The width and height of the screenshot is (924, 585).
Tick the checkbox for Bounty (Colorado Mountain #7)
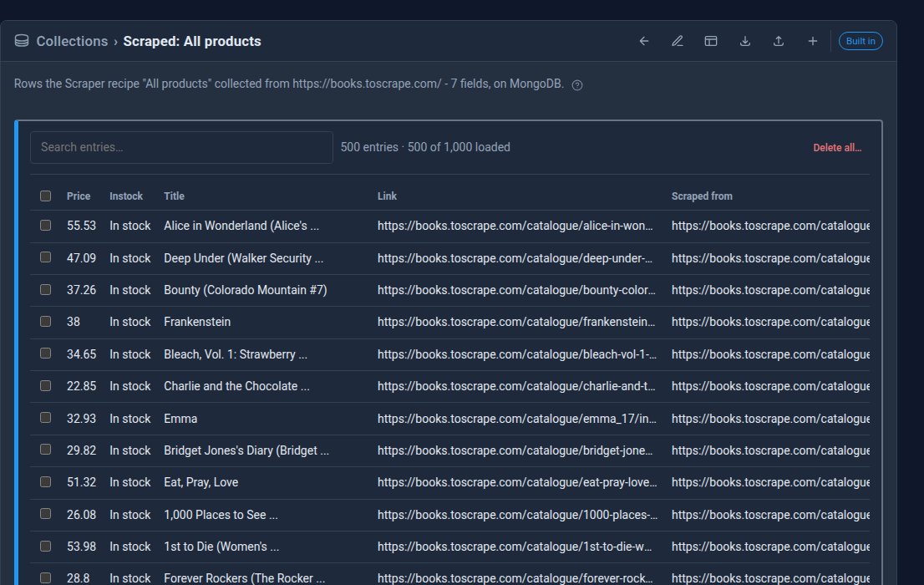45,289
